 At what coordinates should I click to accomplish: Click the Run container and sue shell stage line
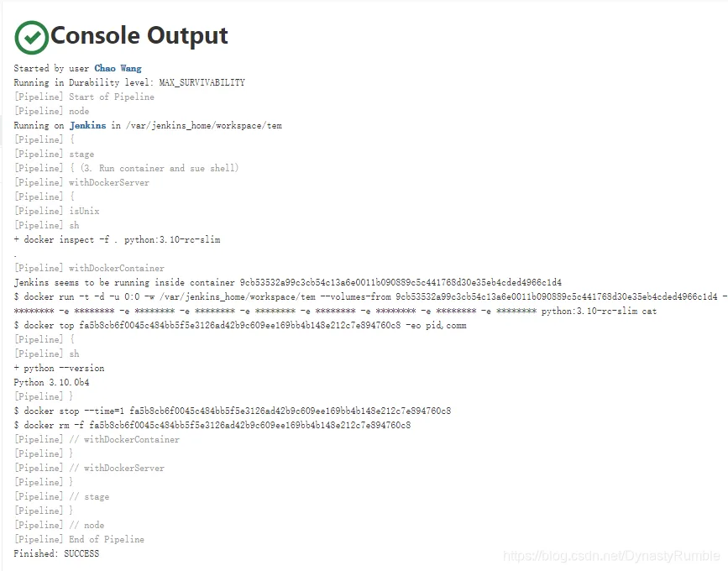point(126,168)
